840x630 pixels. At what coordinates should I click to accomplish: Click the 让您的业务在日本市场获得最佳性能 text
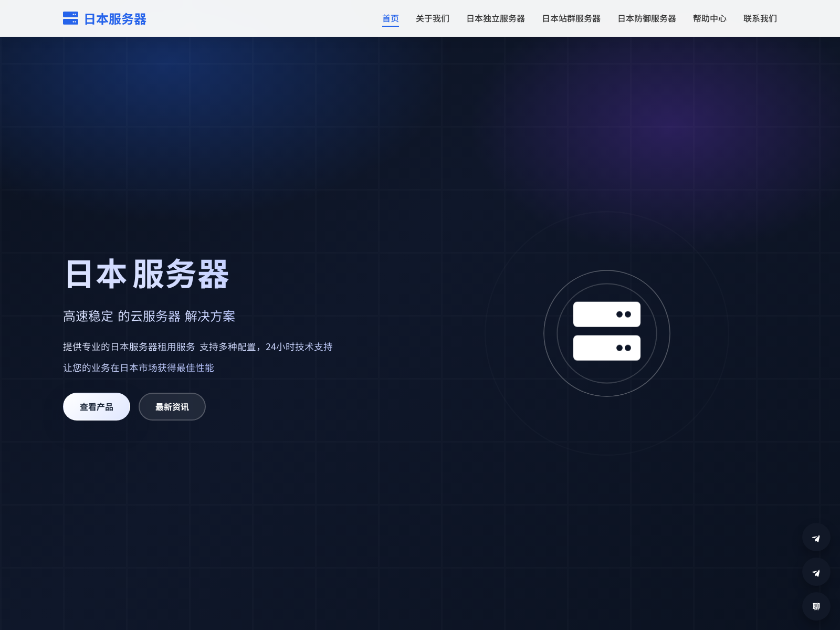click(139, 367)
